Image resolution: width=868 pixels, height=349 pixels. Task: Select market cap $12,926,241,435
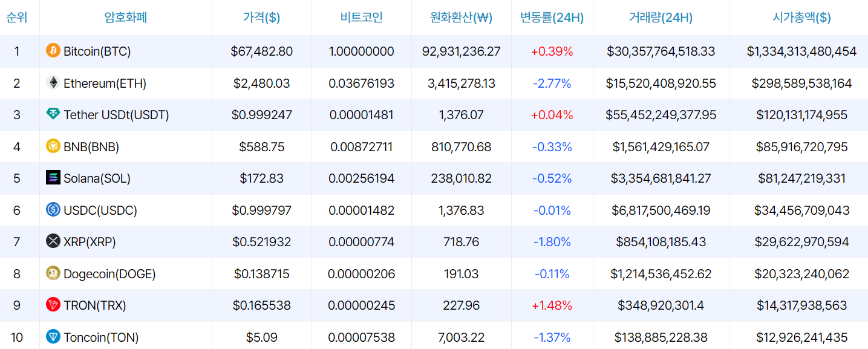(801, 338)
